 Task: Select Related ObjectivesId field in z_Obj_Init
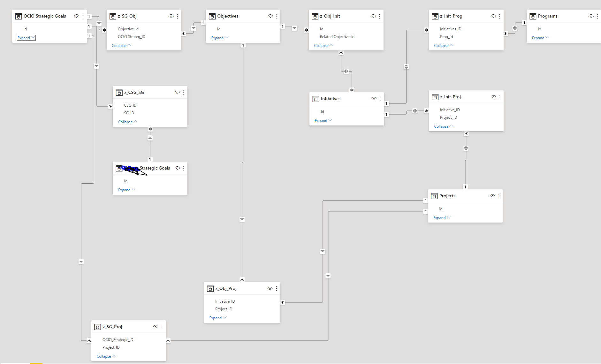(337, 37)
